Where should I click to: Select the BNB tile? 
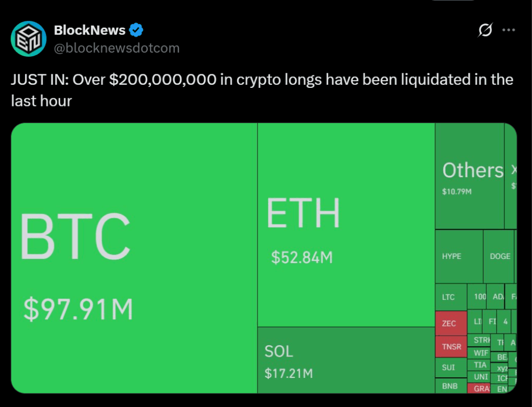[x=450, y=386]
